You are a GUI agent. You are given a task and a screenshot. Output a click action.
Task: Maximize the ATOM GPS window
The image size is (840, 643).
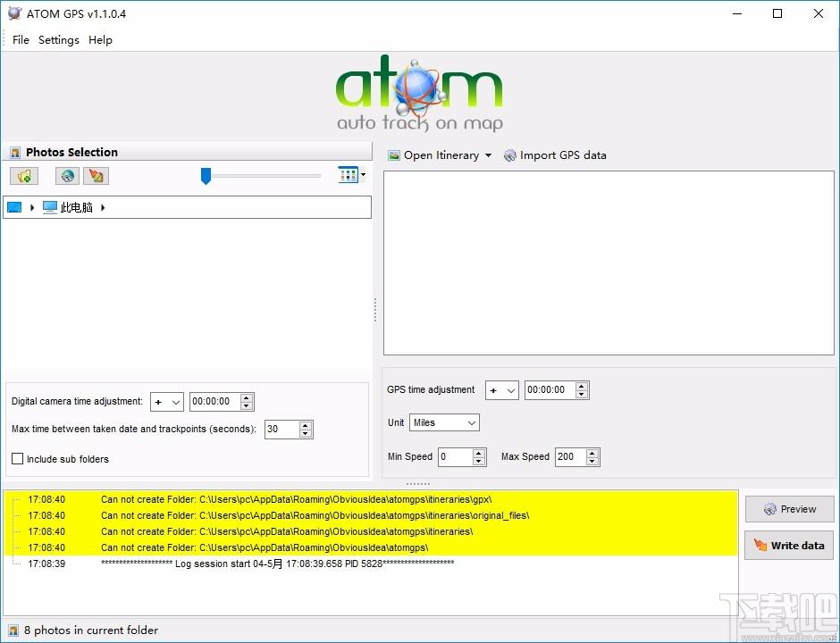coord(777,13)
